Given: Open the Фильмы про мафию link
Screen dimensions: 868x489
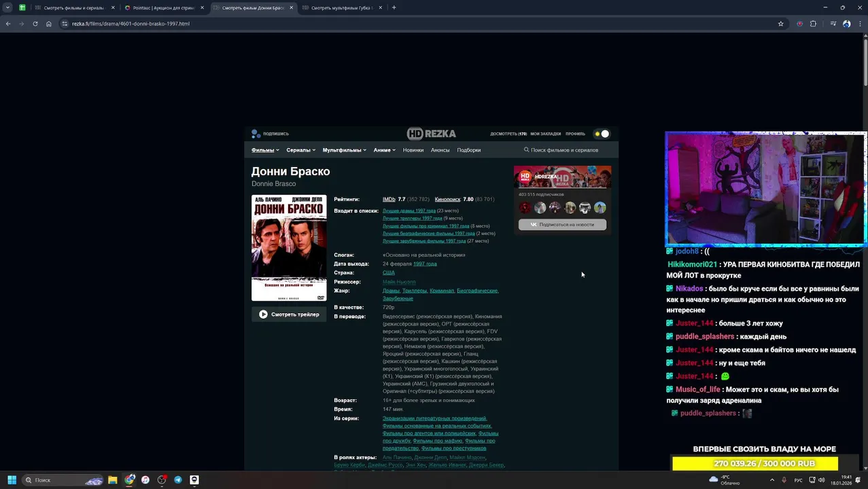Looking at the screenshot, I should click(437, 441).
